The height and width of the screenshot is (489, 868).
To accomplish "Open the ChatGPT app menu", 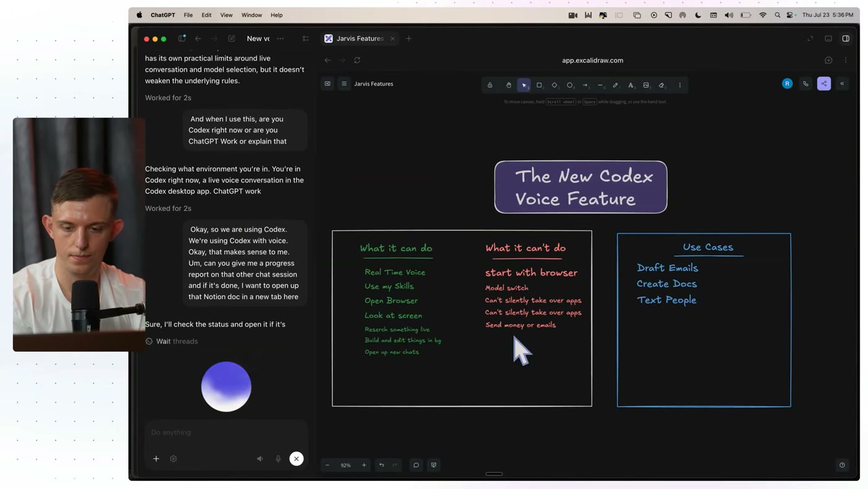I will coord(163,15).
